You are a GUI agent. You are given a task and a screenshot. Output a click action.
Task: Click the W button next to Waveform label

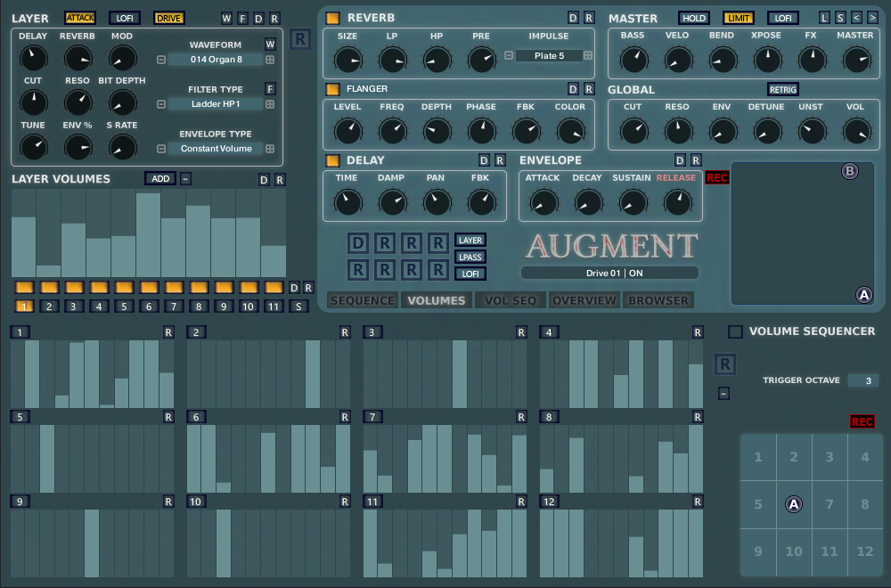click(270, 45)
